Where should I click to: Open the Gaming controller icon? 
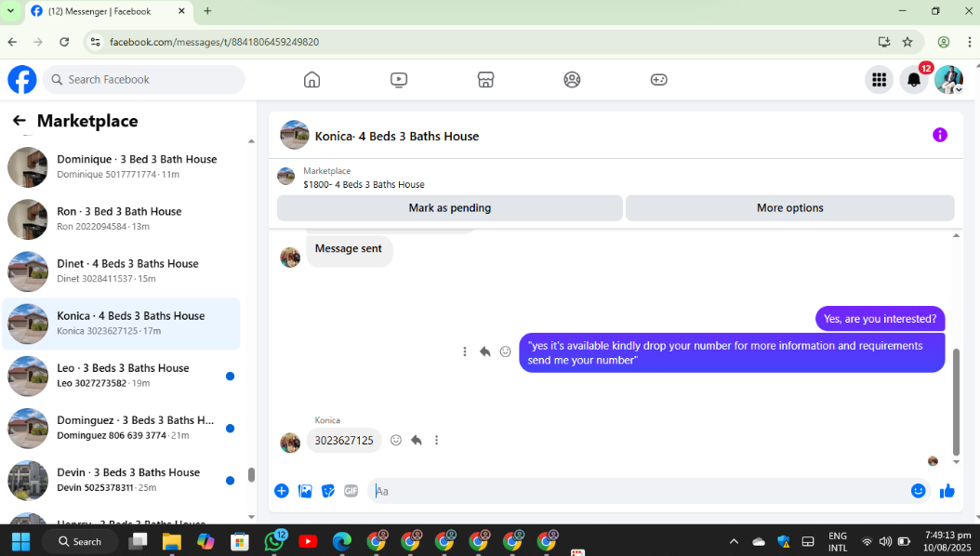click(658, 80)
